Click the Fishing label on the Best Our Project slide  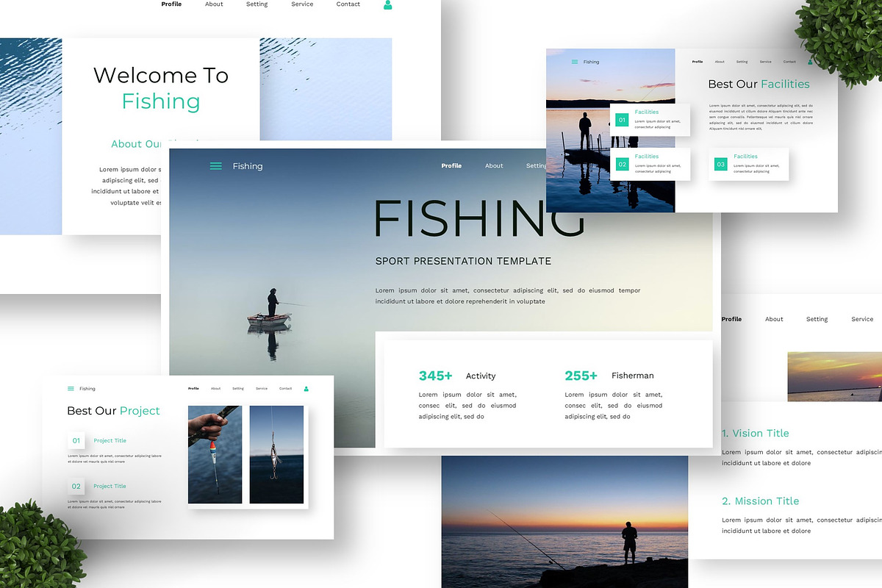point(87,389)
